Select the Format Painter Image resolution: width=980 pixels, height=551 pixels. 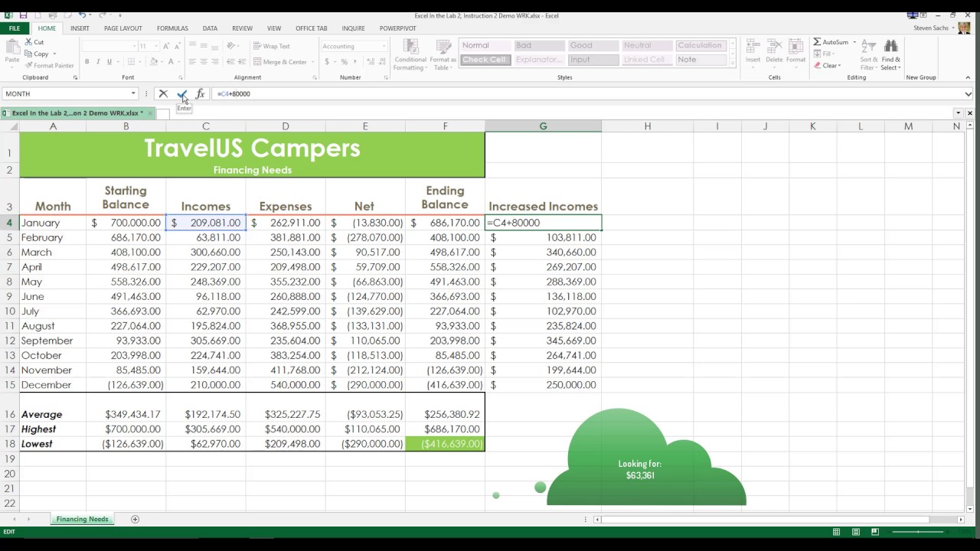click(x=49, y=66)
